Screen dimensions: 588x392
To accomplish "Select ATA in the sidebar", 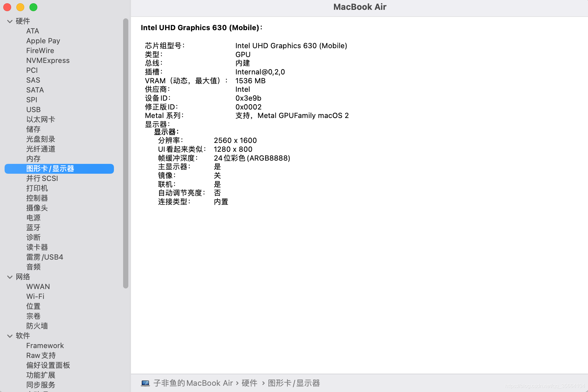I will coord(33,31).
